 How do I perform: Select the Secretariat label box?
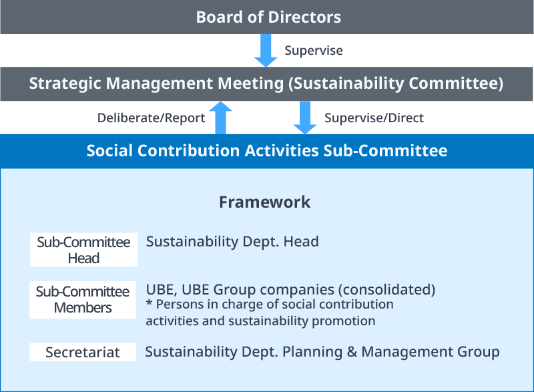point(83,352)
